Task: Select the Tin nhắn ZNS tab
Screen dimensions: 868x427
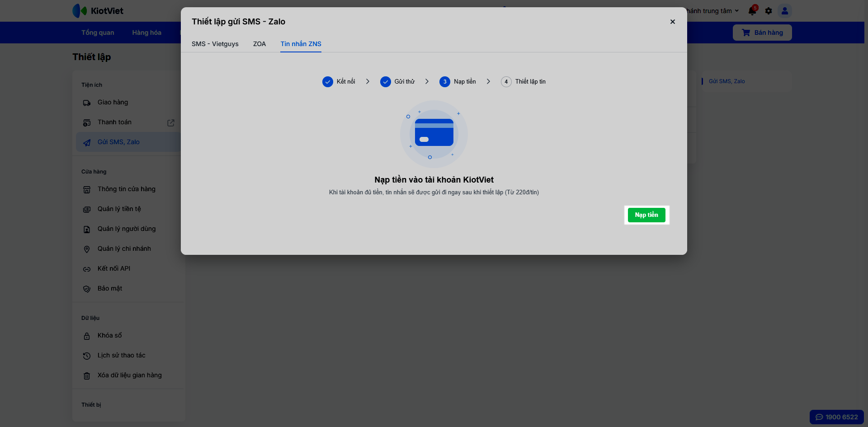Action: 301,44
